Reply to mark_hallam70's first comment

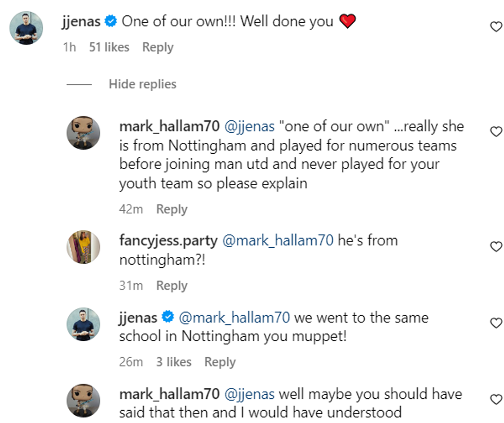point(172,209)
